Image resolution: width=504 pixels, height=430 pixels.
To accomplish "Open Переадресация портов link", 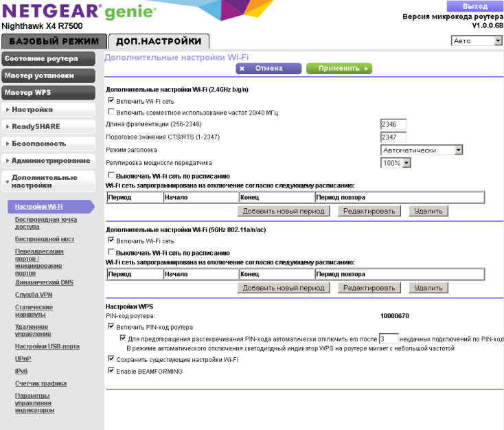I will click(x=39, y=262).
